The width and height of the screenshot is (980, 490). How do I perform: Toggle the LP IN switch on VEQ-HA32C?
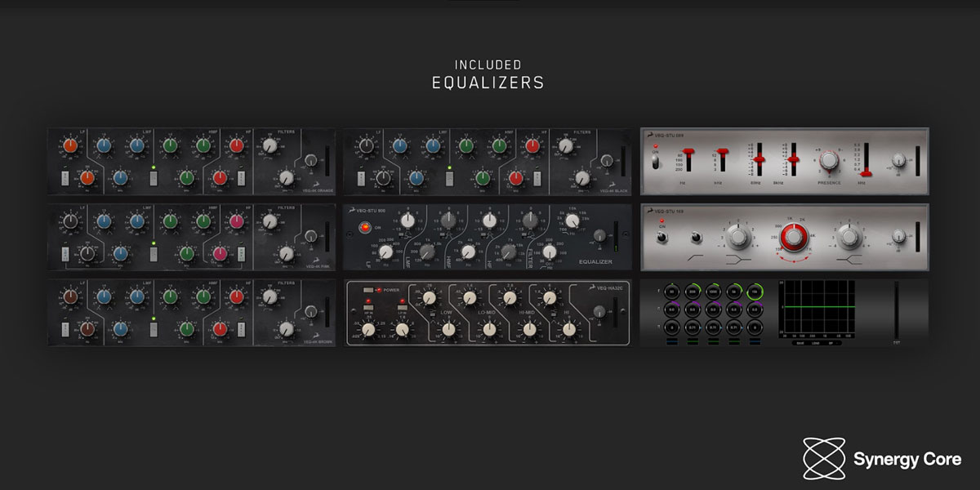coord(402,308)
